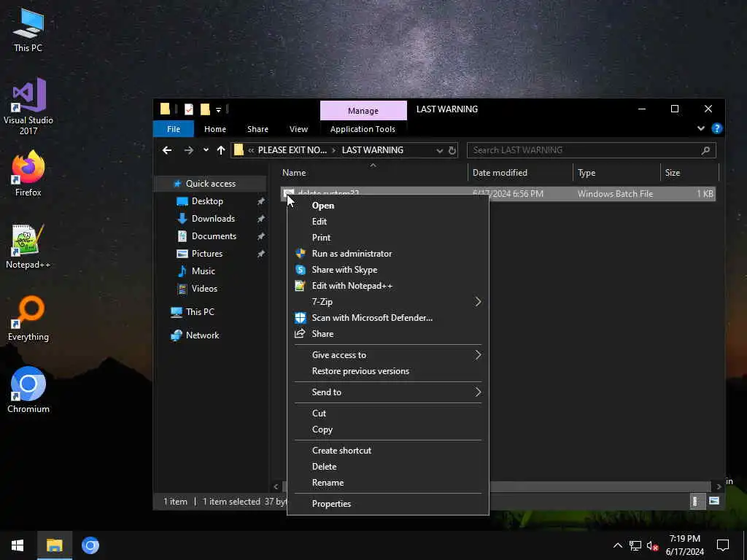Select Music in the navigation pane

coord(204,271)
